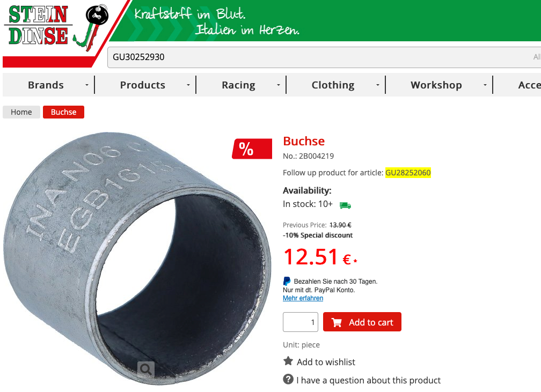Click the PayPal logo icon
Image resolution: width=541 pixels, height=392 pixels.
pos(287,282)
